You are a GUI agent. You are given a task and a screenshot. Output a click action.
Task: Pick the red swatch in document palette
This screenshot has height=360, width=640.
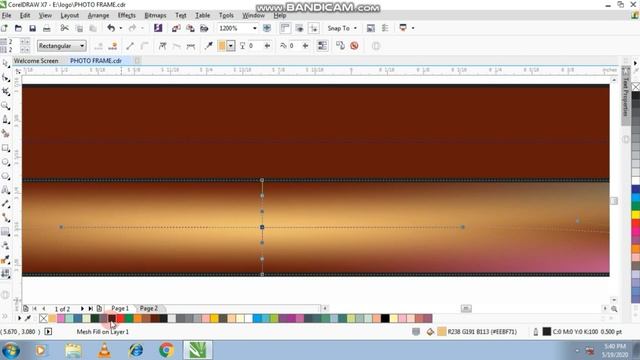120,318
